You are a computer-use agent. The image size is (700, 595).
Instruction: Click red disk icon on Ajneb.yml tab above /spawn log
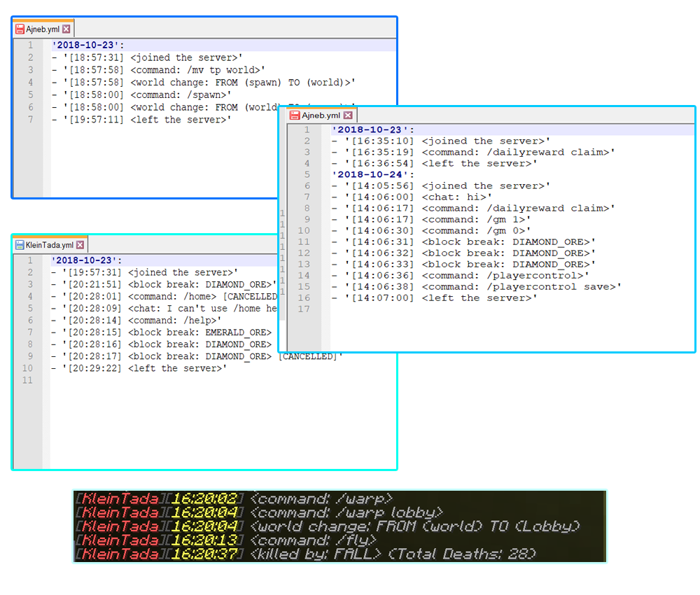pyautogui.click(x=20, y=29)
